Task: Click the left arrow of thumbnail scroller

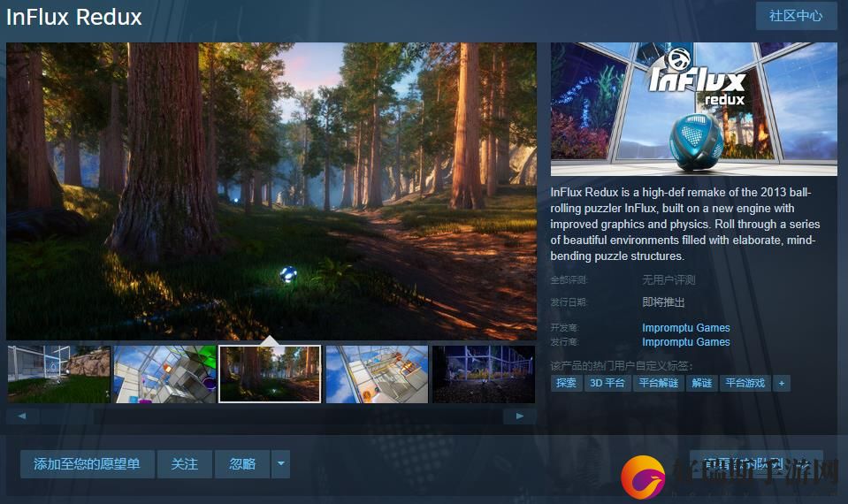Action: [22, 416]
